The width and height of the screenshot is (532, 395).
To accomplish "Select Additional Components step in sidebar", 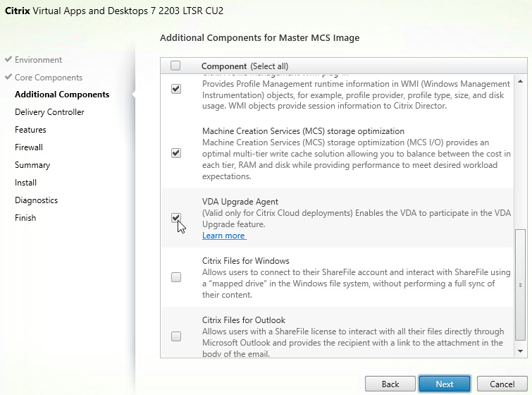I will pos(62,95).
